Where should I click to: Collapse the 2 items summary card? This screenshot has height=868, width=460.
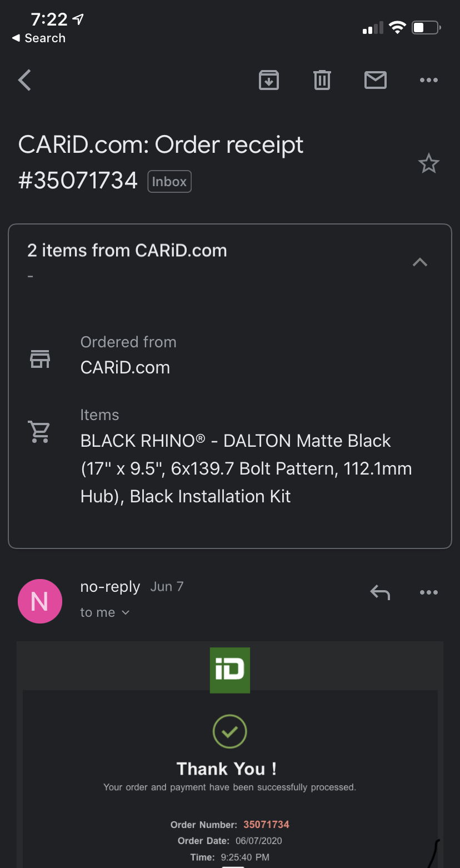[419, 262]
